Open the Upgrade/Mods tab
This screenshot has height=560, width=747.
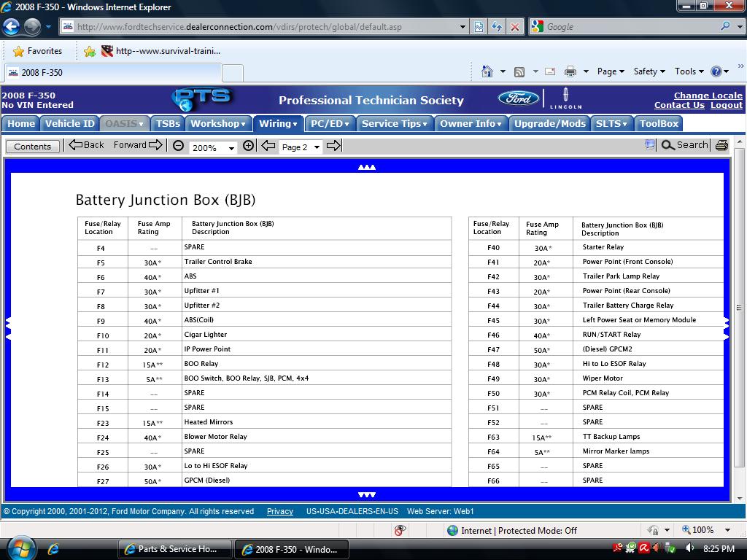549,123
